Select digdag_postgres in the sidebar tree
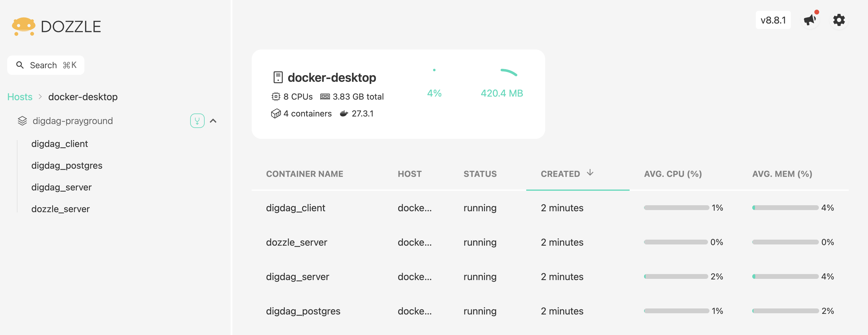 [67, 165]
